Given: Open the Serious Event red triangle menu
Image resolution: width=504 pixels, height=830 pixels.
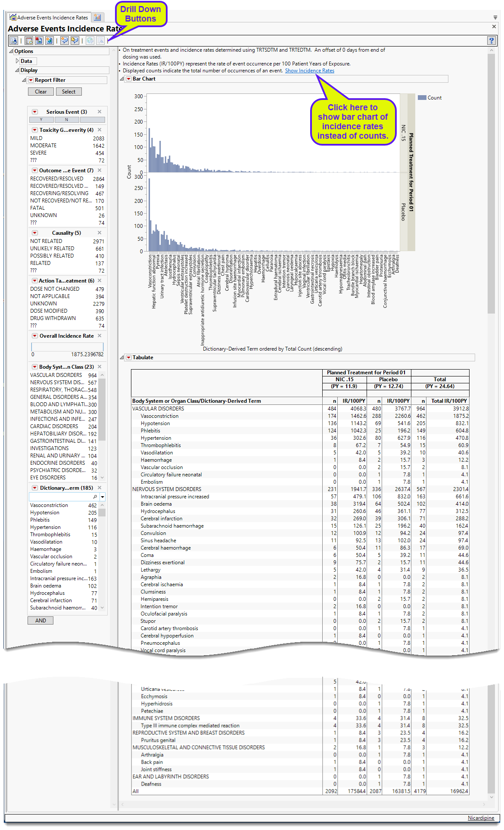Looking at the screenshot, I should pos(35,112).
